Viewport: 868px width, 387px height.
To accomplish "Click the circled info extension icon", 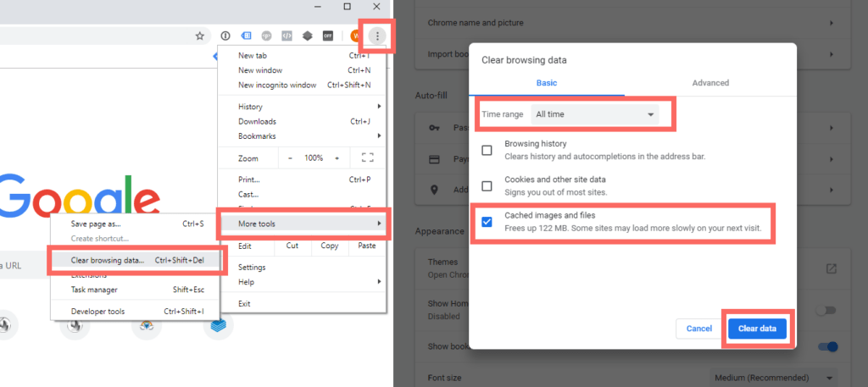I will (x=225, y=36).
